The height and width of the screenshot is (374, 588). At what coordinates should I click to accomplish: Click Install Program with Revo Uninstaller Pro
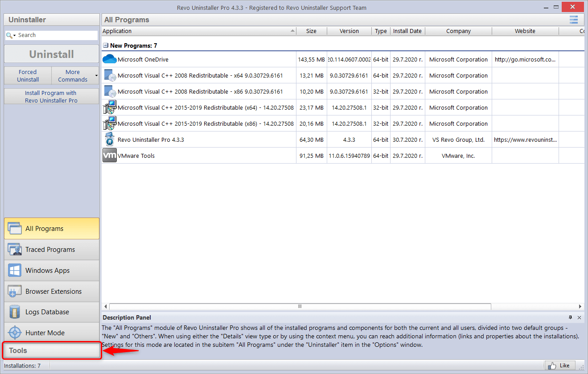click(51, 97)
